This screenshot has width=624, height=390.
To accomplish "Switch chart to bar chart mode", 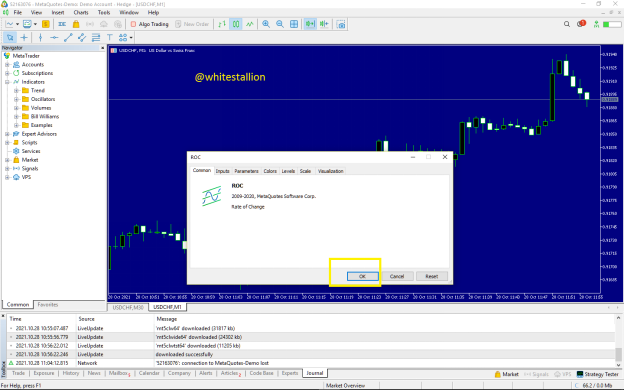I will point(222,24).
